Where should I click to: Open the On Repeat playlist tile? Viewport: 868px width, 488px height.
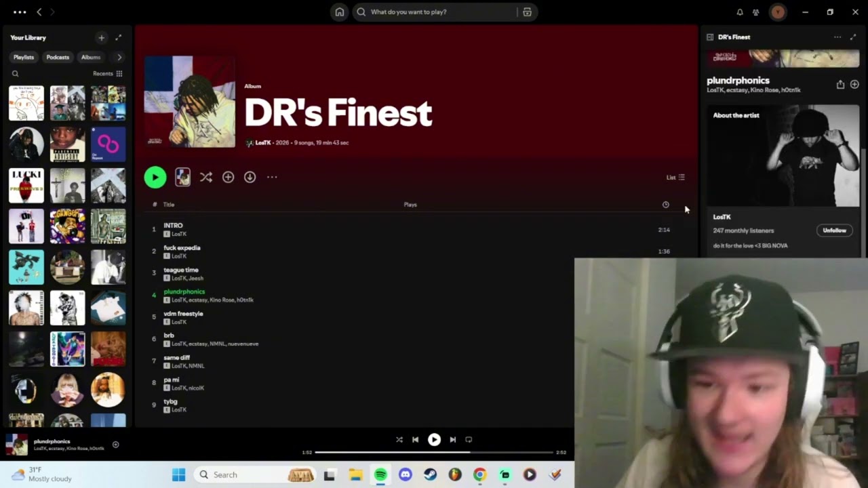point(108,144)
